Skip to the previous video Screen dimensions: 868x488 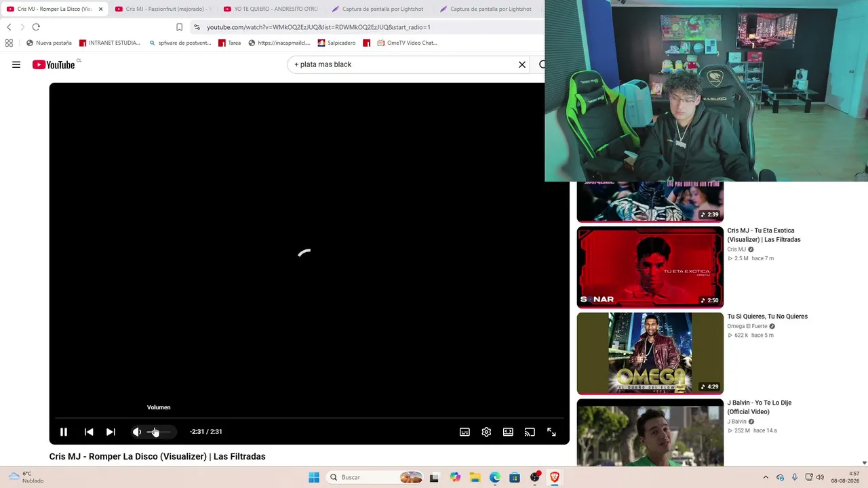pos(89,432)
